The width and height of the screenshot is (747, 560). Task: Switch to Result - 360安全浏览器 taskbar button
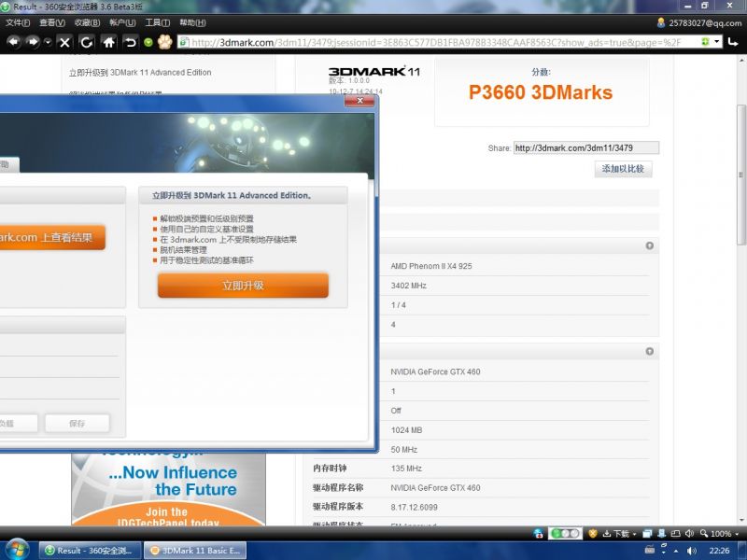(x=90, y=551)
